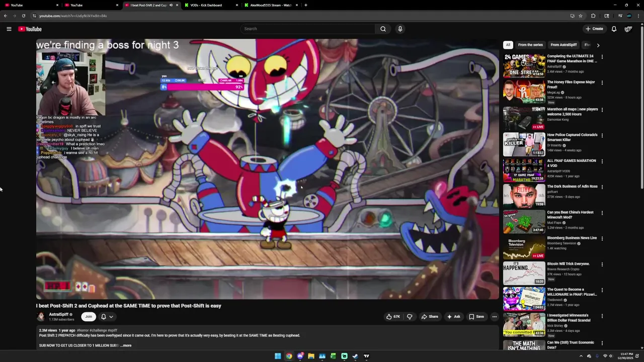Image resolution: width=644 pixels, height=362 pixels.
Task: Open the AstralSpiff channel name link
Action: pyautogui.click(x=59, y=314)
